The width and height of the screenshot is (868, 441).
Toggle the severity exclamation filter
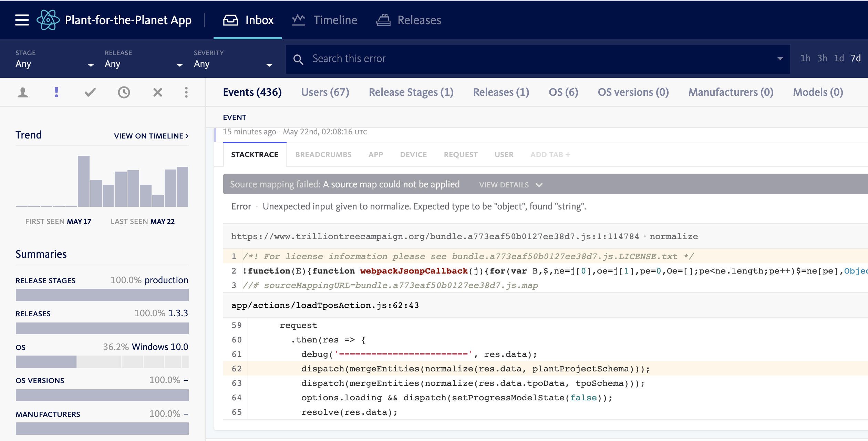[56, 92]
